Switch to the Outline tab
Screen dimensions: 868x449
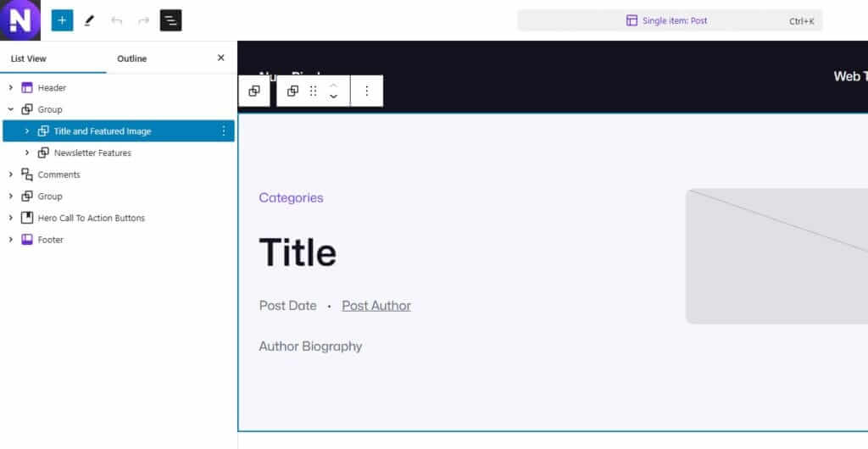click(x=131, y=58)
